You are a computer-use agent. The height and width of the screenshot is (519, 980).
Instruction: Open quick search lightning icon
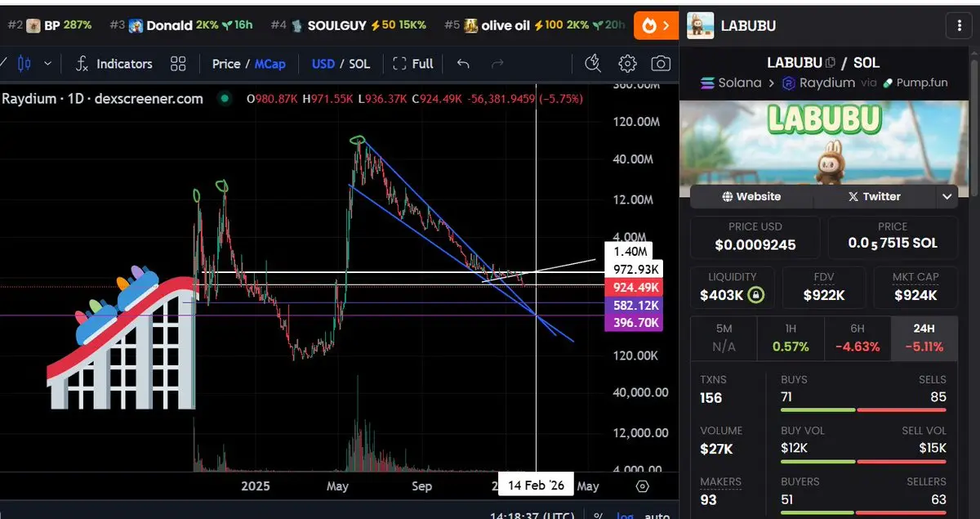594,63
